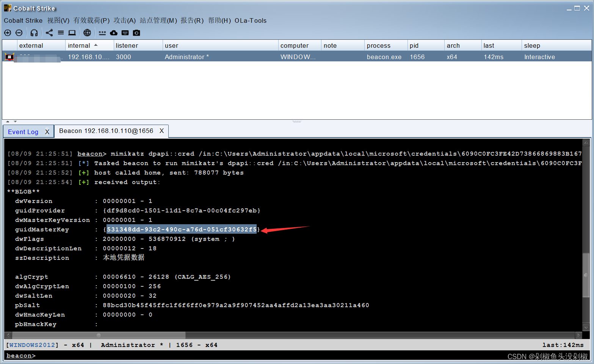Image resolution: width=594 pixels, height=364 pixels.
Task: Sort sessions by computer column header
Action: point(299,45)
